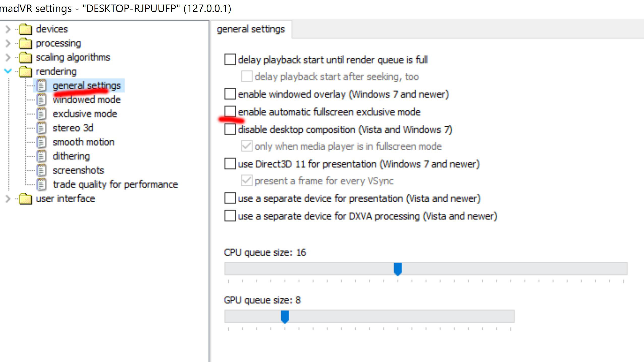Click the rendering folder icon
This screenshot has height=362, width=644.
point(25,72)
